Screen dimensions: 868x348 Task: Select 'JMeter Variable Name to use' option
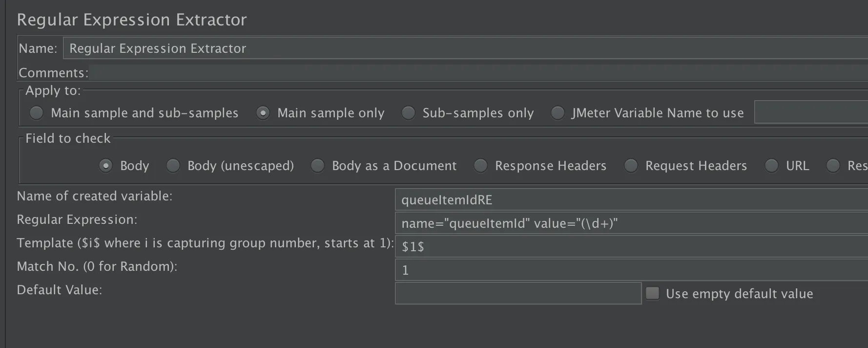(558, 113)
